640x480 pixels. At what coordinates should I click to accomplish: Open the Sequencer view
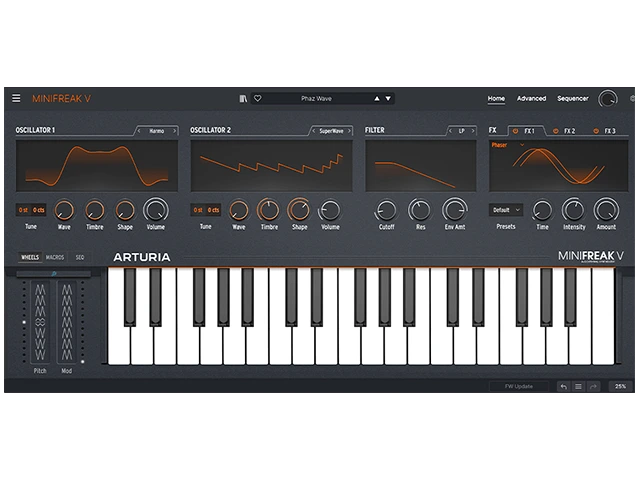(573, 98)
